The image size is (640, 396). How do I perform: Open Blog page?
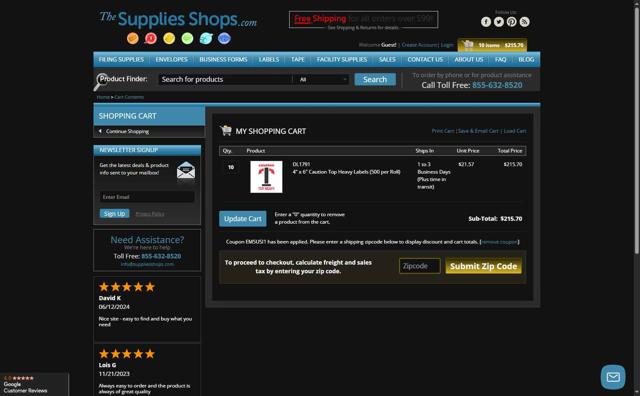point(526,60)
